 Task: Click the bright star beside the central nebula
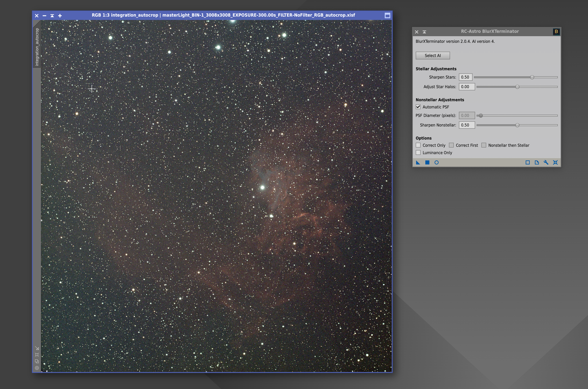(x=263, y=188)
